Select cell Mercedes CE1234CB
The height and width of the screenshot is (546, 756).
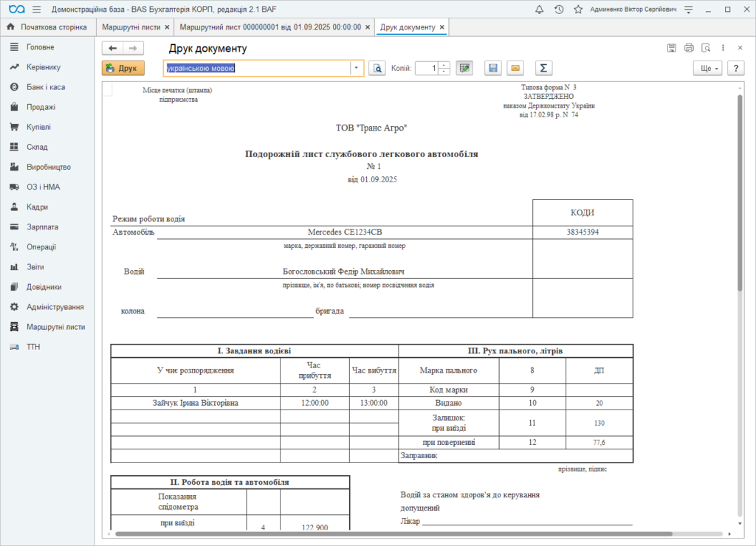[x=345, y=232]
